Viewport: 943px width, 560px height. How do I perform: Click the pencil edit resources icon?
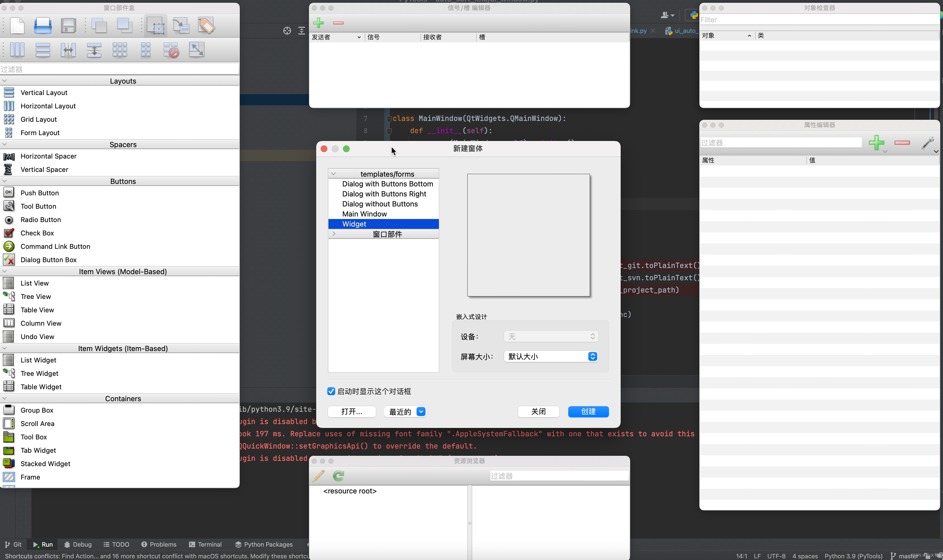pos(318,476)
